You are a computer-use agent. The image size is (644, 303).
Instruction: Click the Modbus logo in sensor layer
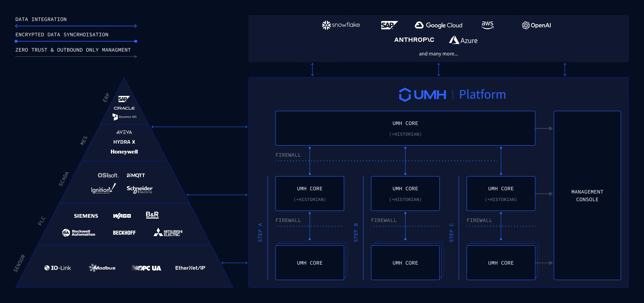pyautogui.click(x=102, y=268)
